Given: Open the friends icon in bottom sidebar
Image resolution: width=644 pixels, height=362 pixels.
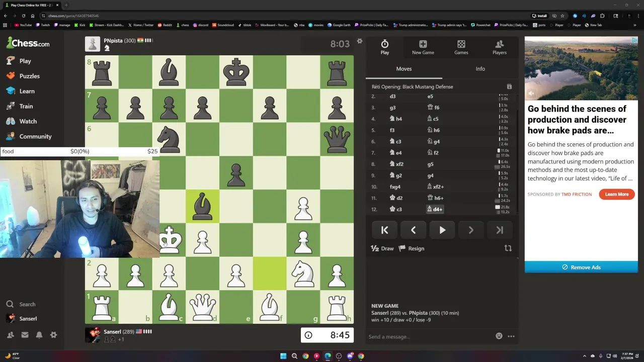Looking at the screenshot, I should (x=11, y=335).
